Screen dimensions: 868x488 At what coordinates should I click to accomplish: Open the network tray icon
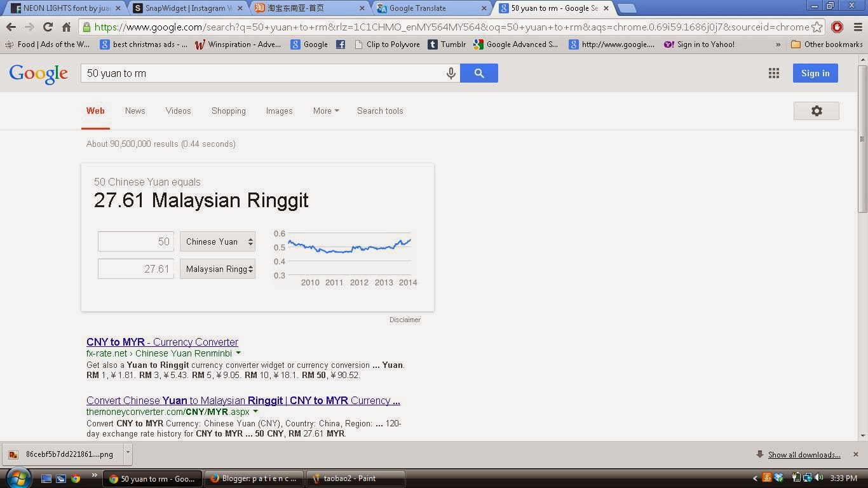[807, 478]
